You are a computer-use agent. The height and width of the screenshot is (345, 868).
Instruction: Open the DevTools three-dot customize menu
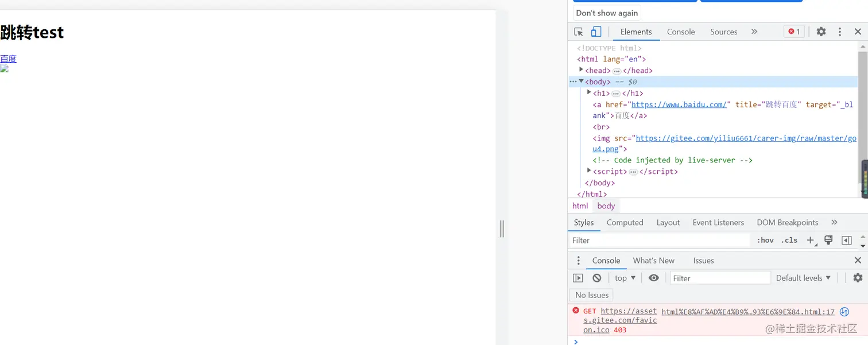tap(840, 32)
